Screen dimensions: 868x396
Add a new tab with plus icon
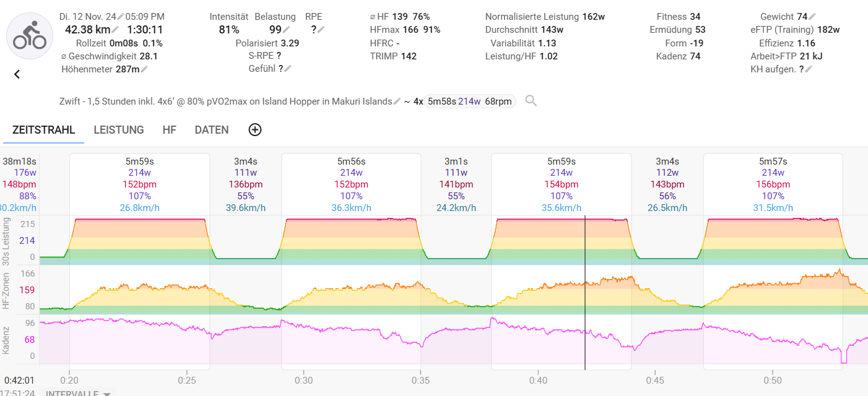pos(254,130)
